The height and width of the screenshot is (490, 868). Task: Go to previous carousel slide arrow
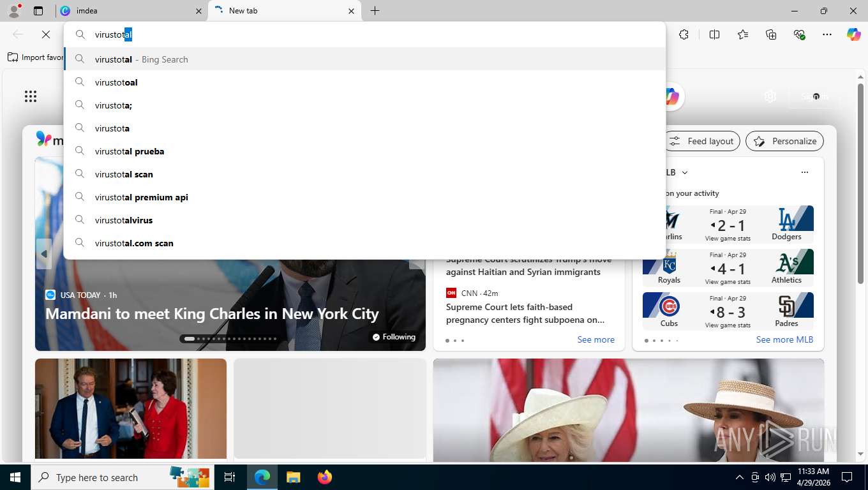pos(44,254)
